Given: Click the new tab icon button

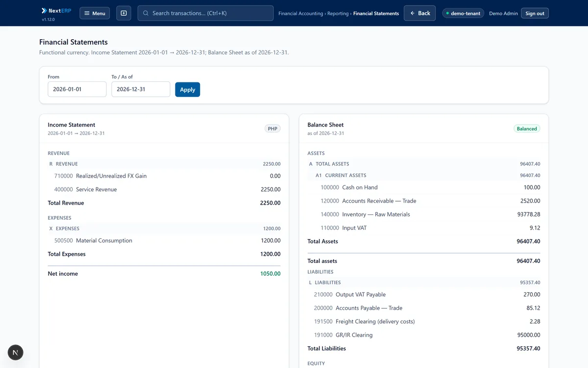Looking at the screenshot, I should (x=123, y=13).
